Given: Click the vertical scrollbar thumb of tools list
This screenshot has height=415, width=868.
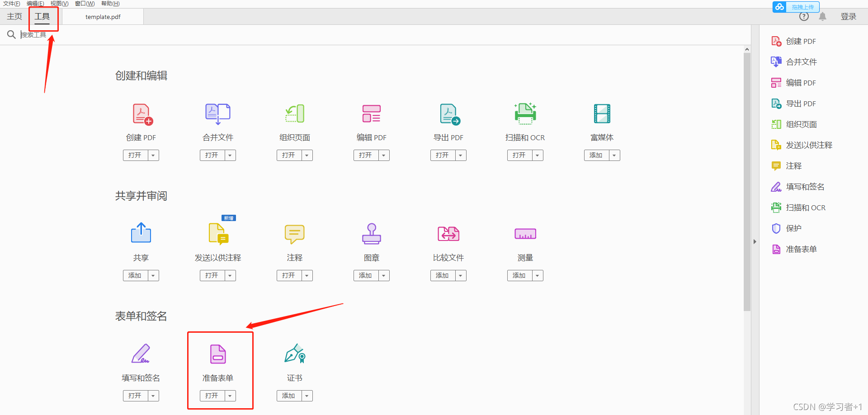Looking at the screenshot, I should coord(747,182).
